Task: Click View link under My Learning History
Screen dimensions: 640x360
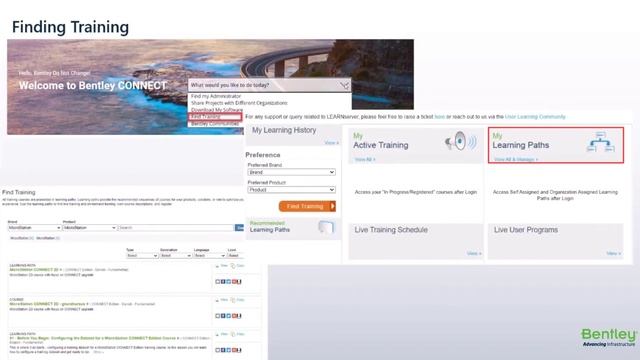Action: click(x=331, y=143)
